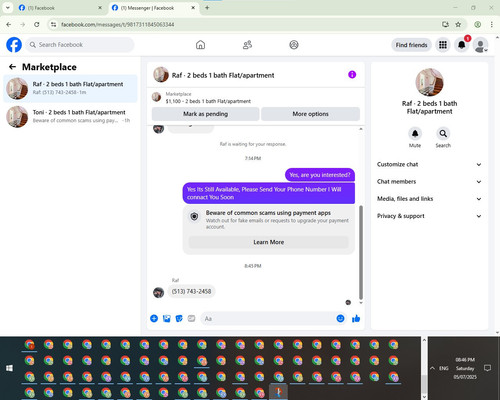Attach a photo file icon
The width and height of the screenshot is (500, 400).
[167, 318]
